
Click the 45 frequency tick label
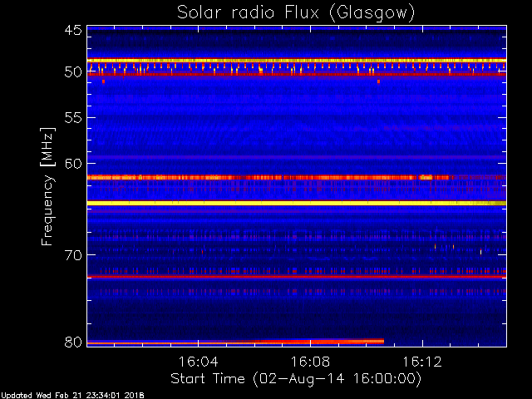point(73,31)
